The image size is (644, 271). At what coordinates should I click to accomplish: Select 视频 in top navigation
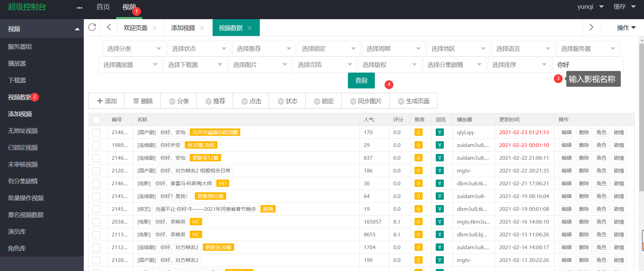click(129, 7)
